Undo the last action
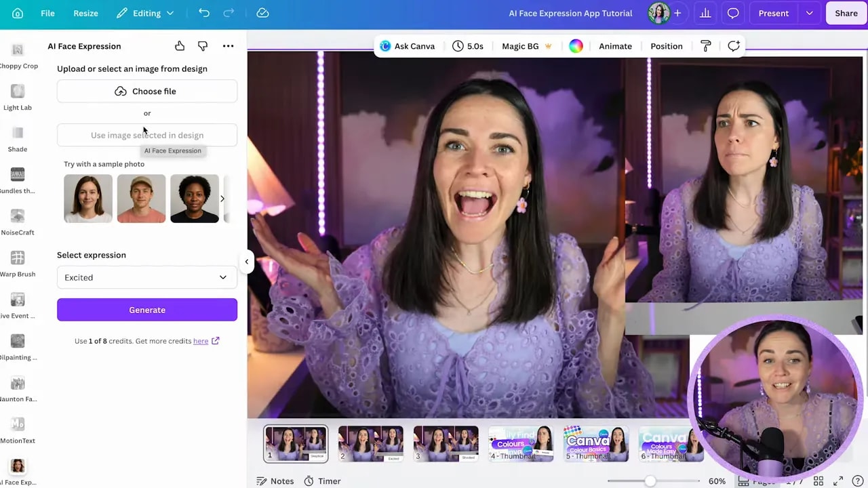This screenshot has height=488, width=868. (204, 13)
